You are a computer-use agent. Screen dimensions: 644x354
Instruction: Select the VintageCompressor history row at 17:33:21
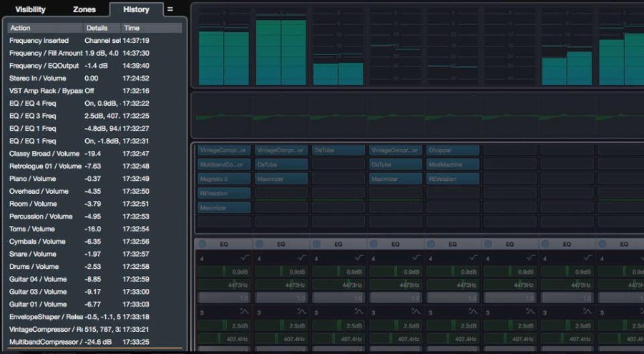coord(95,330)
